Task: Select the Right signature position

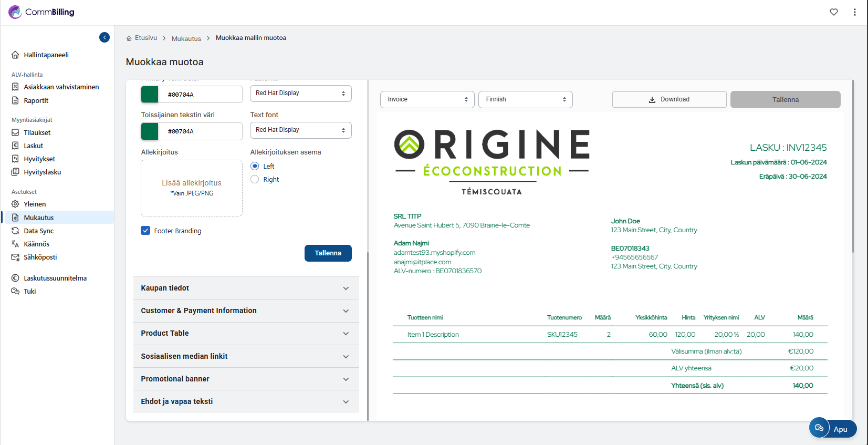Action: pos(255,180)
